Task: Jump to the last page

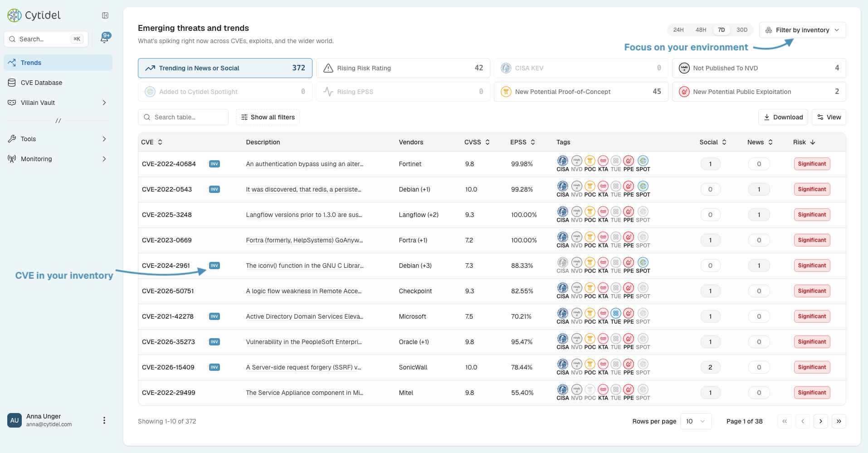Action: click(x=839, y=421)
